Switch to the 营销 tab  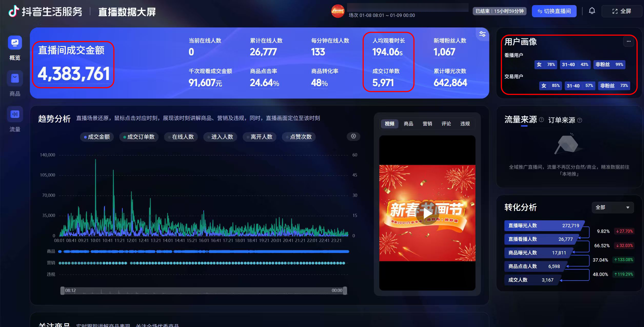[x=427, y=124]
